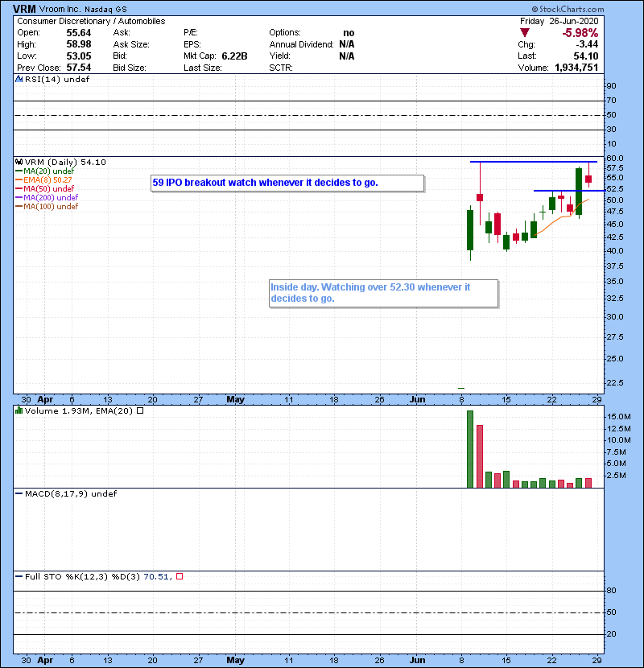Click the Prev Close value 57.54
Image resolution: width=644 pixels, height=668 pixels.
[x=79, y=68]
